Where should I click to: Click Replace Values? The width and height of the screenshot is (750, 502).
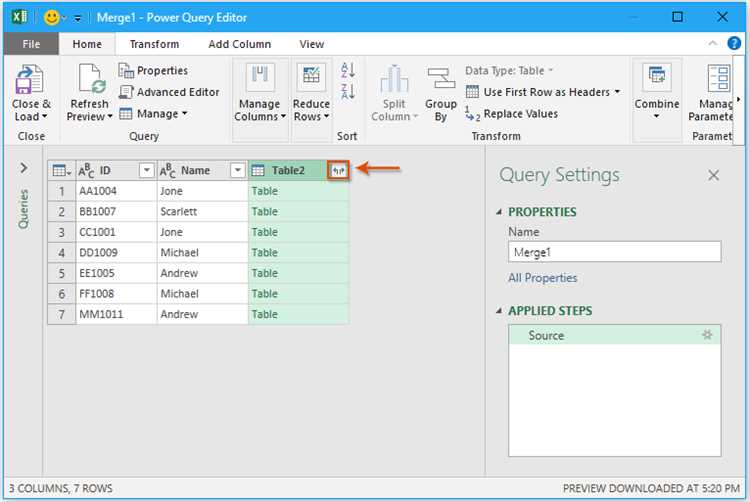coord(511,114)
